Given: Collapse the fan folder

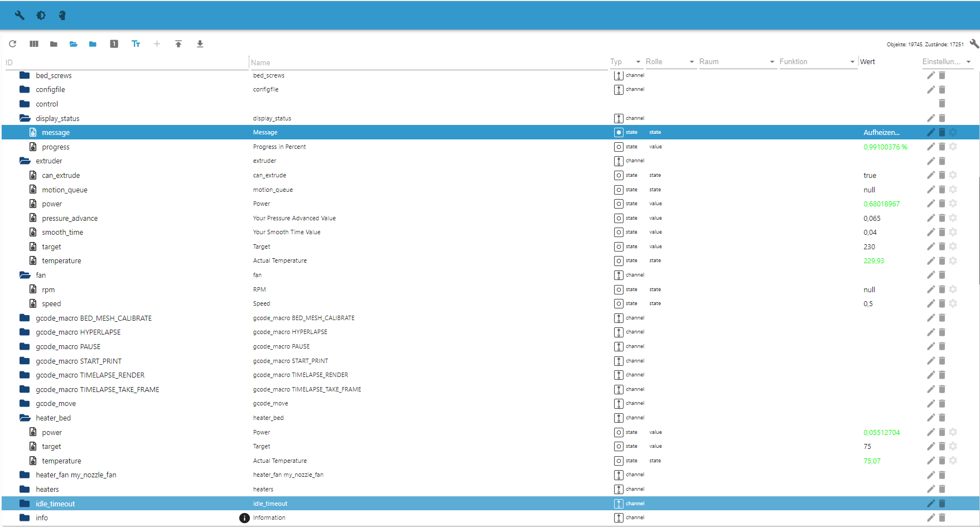Looking at the screenshot, I should (25, 275).
